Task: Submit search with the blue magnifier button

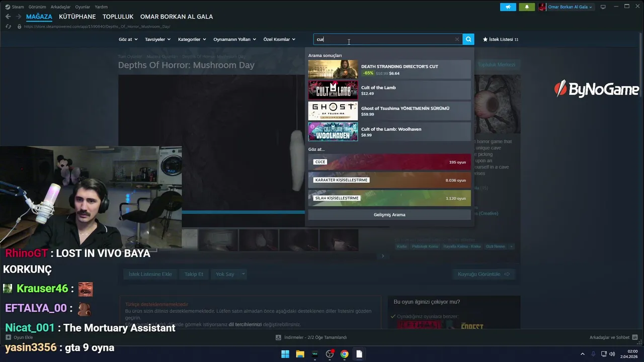Action: (468, 39)
